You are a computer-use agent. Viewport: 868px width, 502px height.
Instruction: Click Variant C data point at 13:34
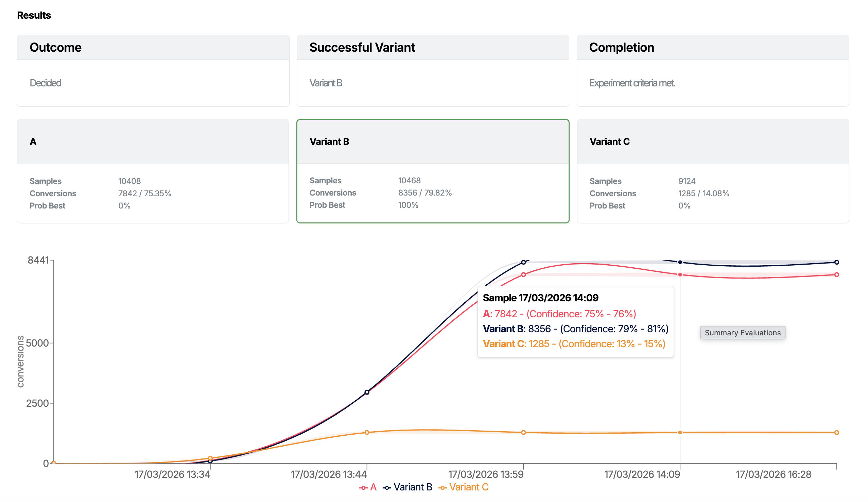tap(210, 458)
